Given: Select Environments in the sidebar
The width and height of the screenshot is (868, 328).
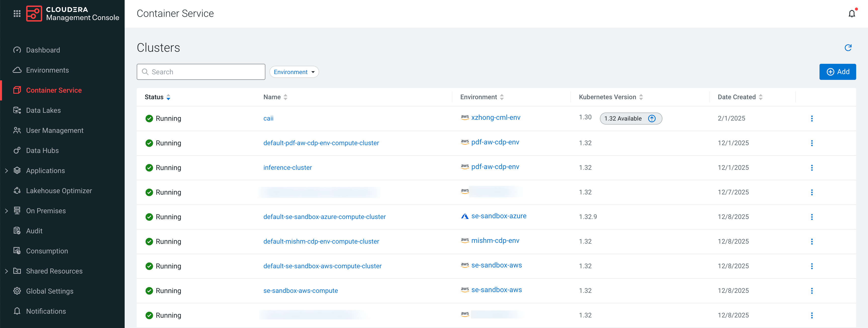Looking at the screenshot, I should click(x=47, y=70).
